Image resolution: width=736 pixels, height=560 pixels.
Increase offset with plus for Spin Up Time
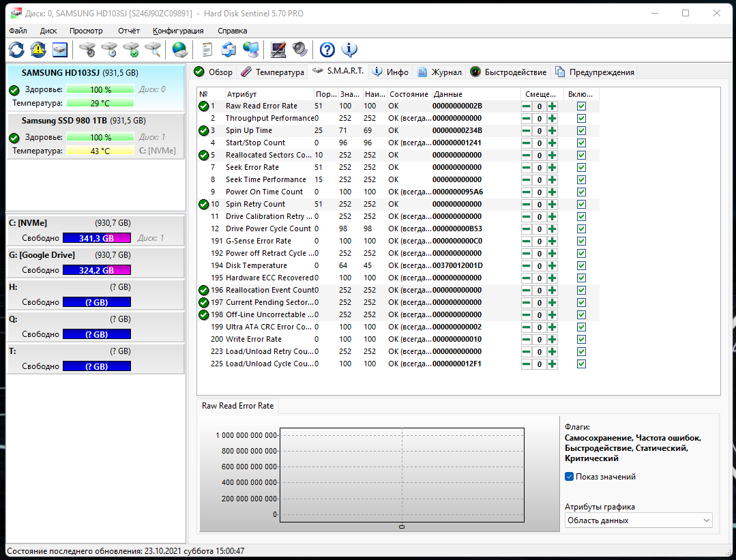(552, 131)
